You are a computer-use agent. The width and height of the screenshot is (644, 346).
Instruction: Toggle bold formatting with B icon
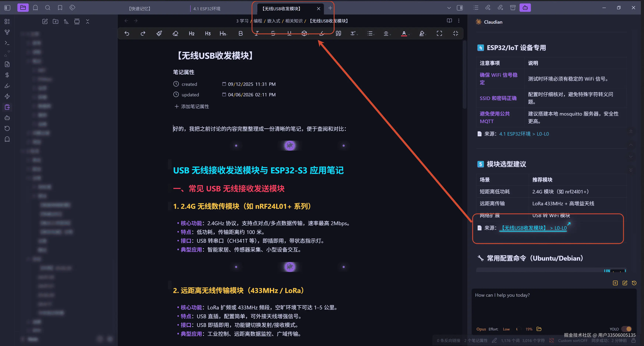(240, 33)
